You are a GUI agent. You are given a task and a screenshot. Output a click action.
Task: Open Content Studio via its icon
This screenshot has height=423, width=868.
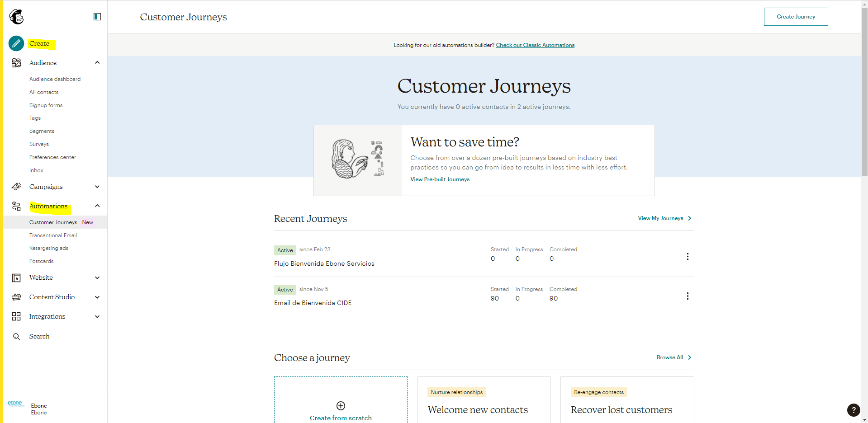click(x=16, y=297)
